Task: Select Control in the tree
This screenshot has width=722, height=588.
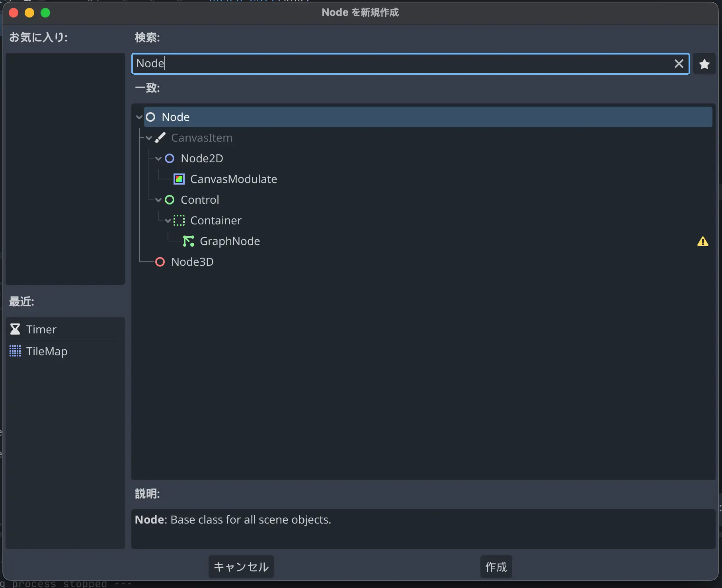Action: pos(200,200)
